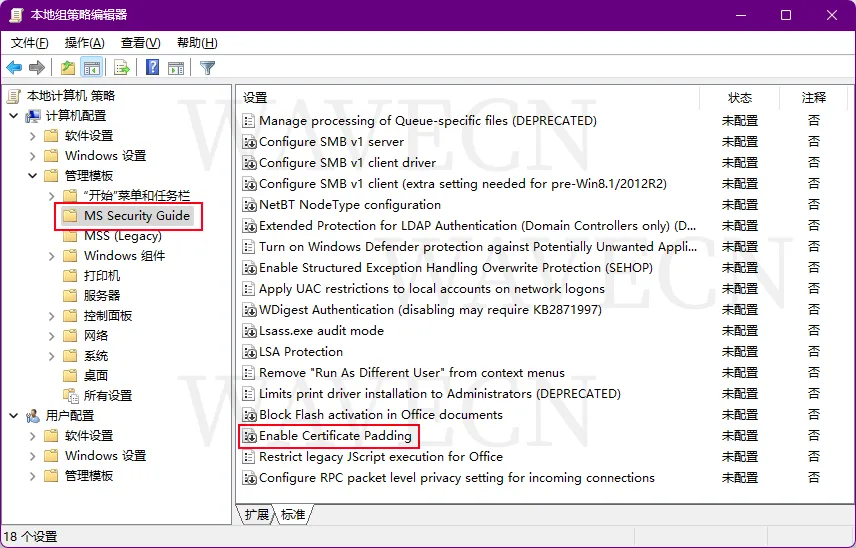Toggle the show/hide console tree icon
Viewport: 856px width, 548px height.
(92, 68)
